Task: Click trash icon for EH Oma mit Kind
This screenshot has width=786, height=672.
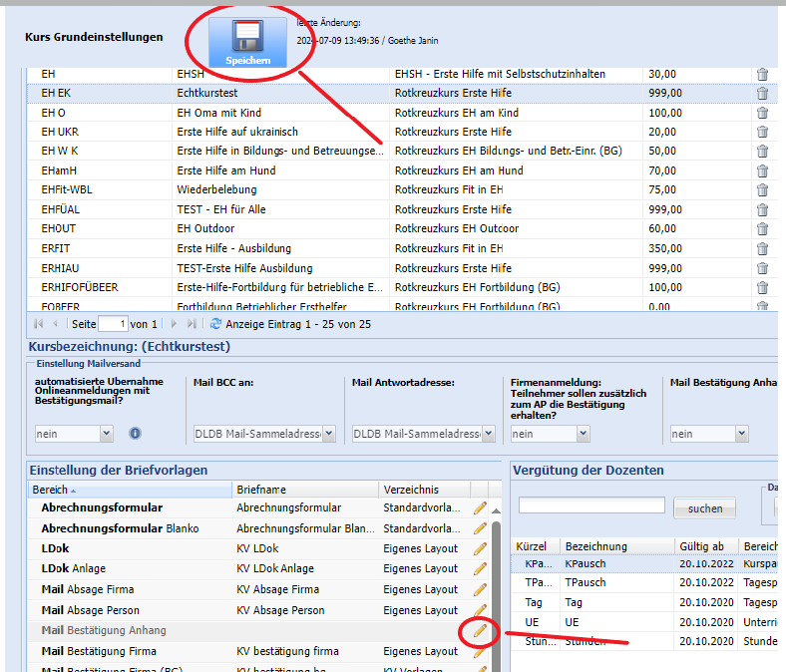Action: [762, 113]
